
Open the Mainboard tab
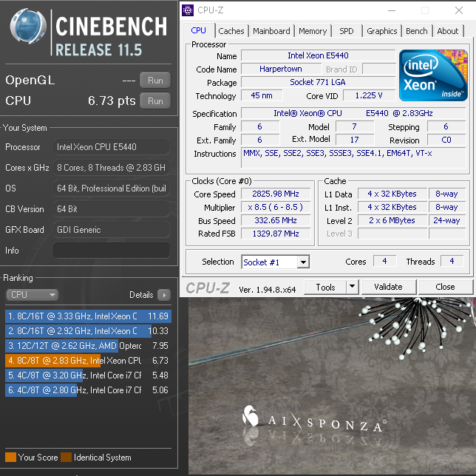pyautogui.click(x=271, y=31)
